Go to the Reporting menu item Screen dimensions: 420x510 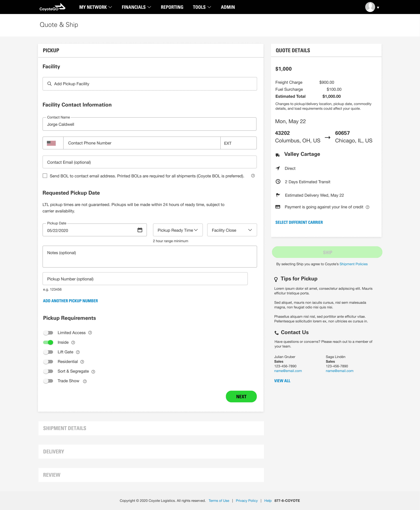[x=172, y=7]
